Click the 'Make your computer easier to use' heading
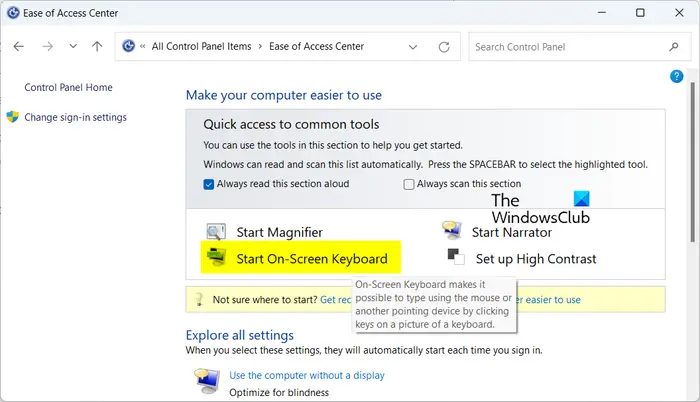Viewport: 700px width, 402px height. [284, 95]
